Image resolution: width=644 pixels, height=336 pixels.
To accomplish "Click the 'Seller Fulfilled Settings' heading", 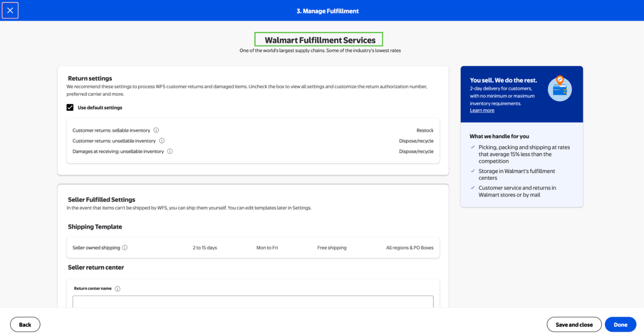I will click(101, 200).
